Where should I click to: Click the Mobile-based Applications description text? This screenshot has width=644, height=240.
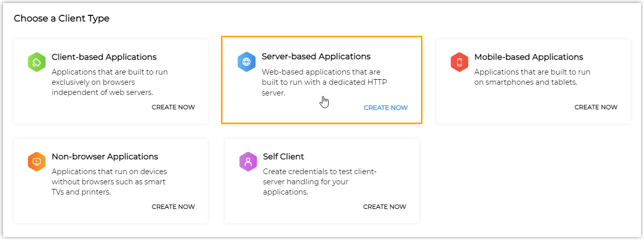tap(532, 77)
